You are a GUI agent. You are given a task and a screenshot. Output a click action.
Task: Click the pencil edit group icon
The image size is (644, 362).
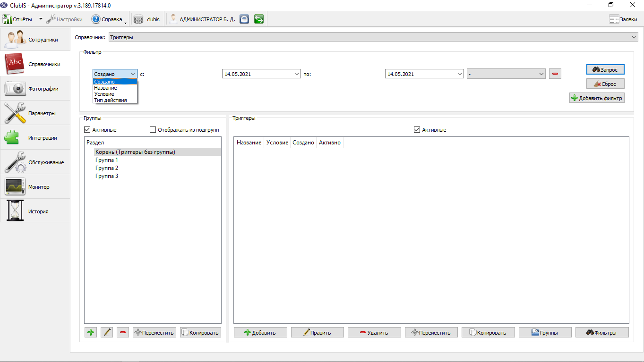pos(107,332)
